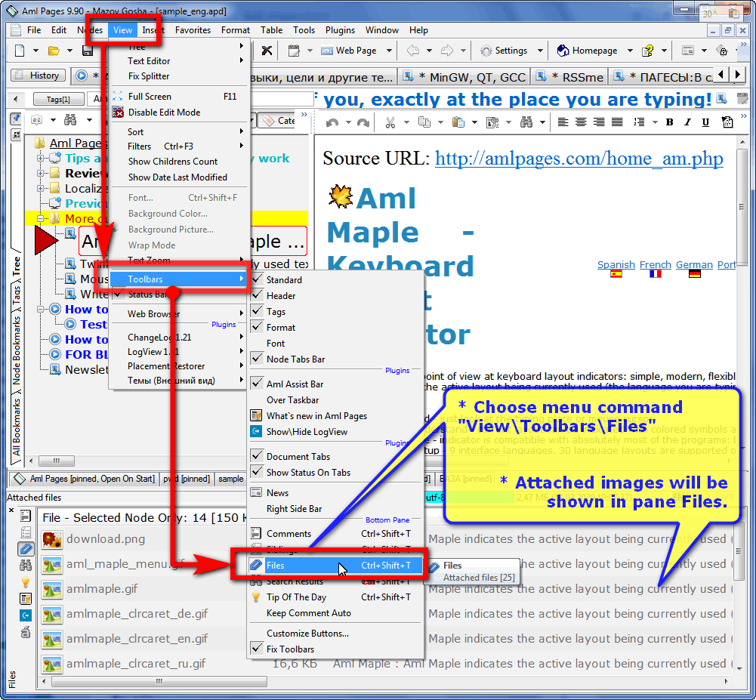
Task: Toggle the Tags toolbar checkmark
Action: (x=257, y=311)
